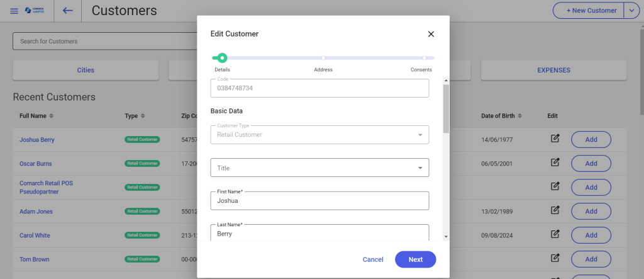This screenshot has width=644, height=279.
Task: Sort by Date of Birth column
Action: (519, 116)
